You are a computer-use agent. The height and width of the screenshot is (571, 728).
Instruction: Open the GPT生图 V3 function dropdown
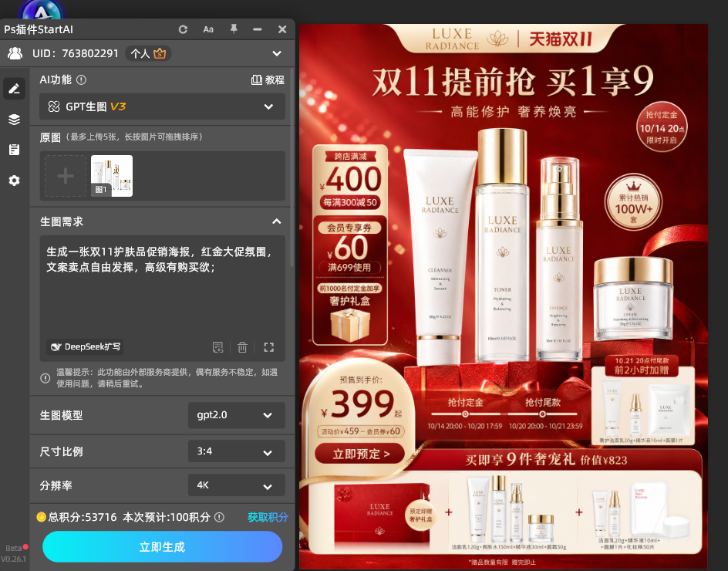point(162,106)
